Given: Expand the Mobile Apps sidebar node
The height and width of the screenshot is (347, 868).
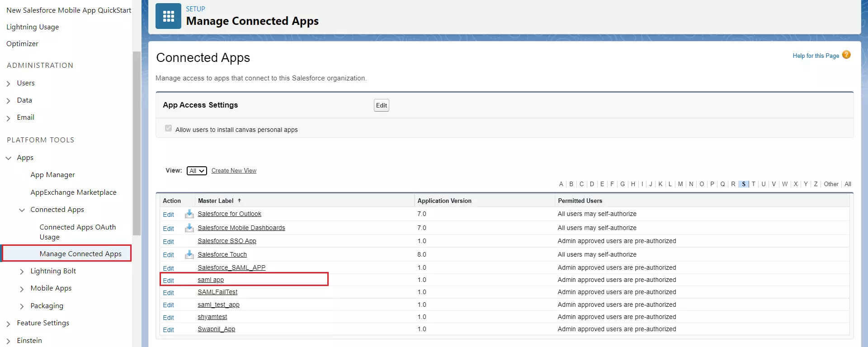Looking at the screenshot, I should click(22, 289).
